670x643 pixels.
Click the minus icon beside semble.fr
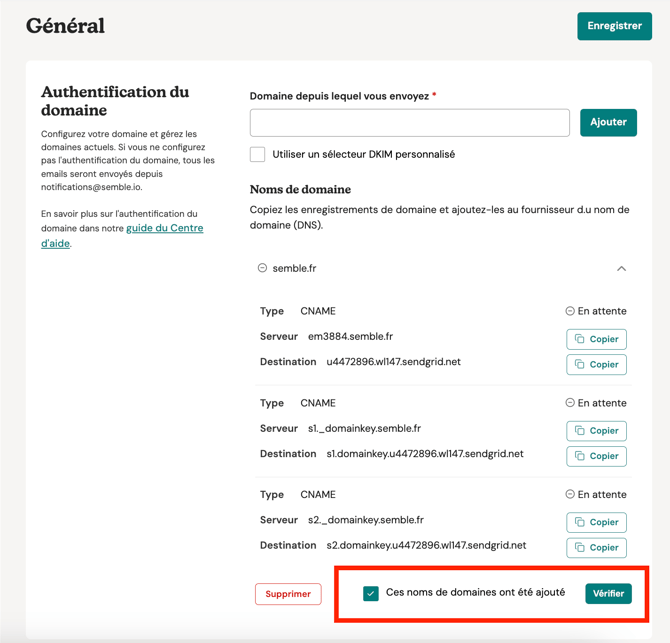point(262,268)
